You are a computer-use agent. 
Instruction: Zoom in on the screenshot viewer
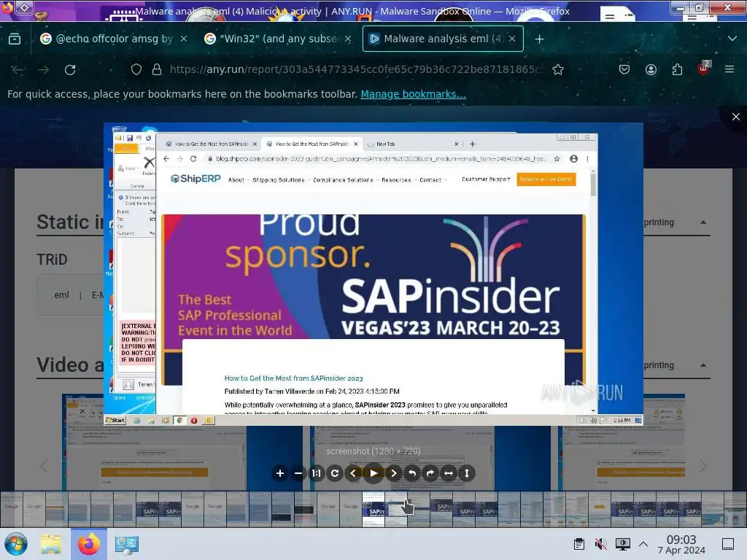[x=280, y=472]
